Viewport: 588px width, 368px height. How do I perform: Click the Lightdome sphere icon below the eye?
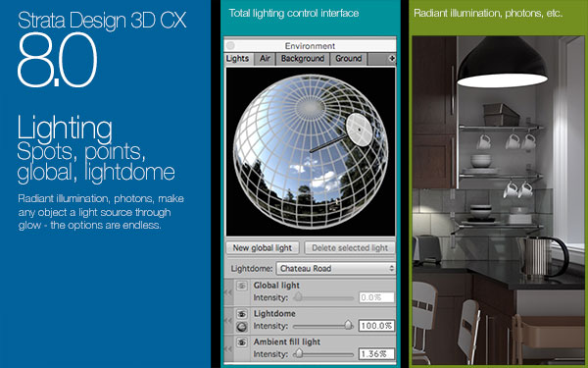pyautogui.click(x=241, y=327)
